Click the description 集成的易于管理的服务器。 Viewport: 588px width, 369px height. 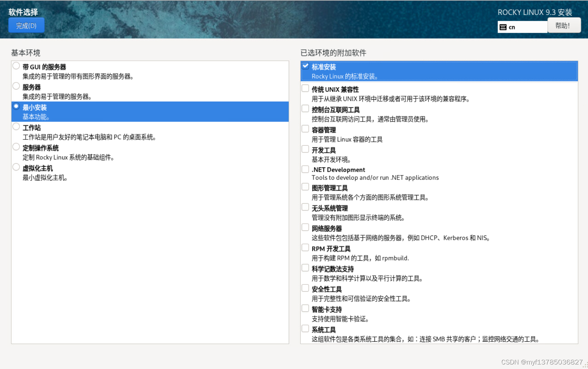click(57, 96)
